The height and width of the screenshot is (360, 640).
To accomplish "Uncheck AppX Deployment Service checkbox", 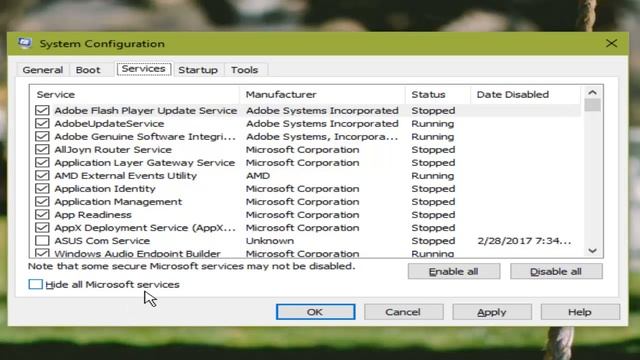I will (x=42, y=228).
